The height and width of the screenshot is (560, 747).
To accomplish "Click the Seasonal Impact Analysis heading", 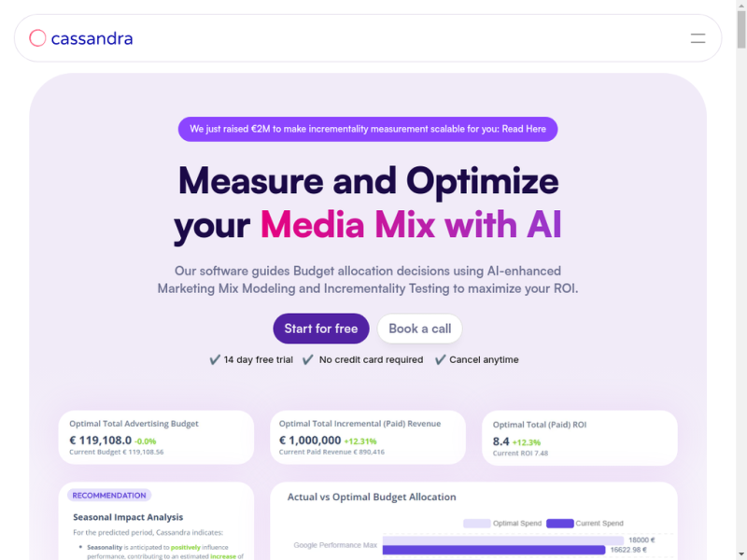I will pyautogui.click(x=128, y=517).
